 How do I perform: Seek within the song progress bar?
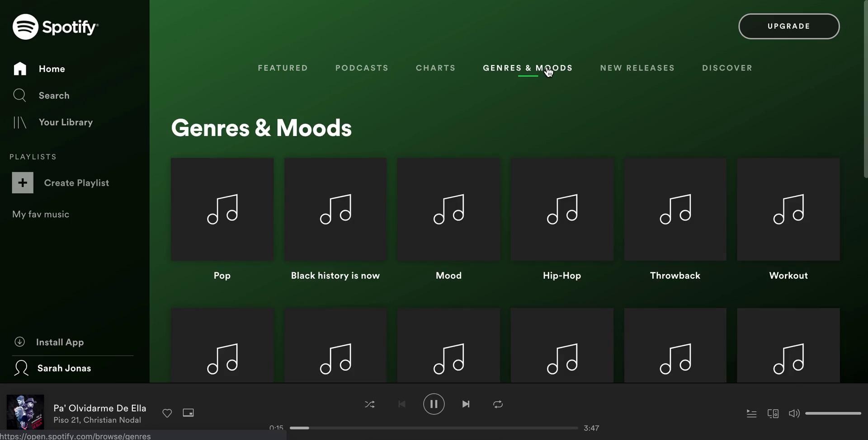(x=434, y=428)
